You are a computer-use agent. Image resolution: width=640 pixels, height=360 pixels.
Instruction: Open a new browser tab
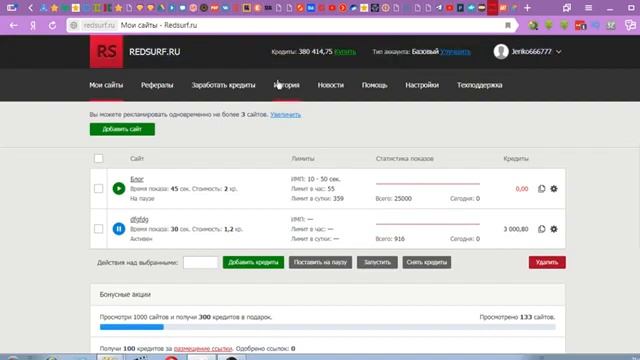click(527, 8)
